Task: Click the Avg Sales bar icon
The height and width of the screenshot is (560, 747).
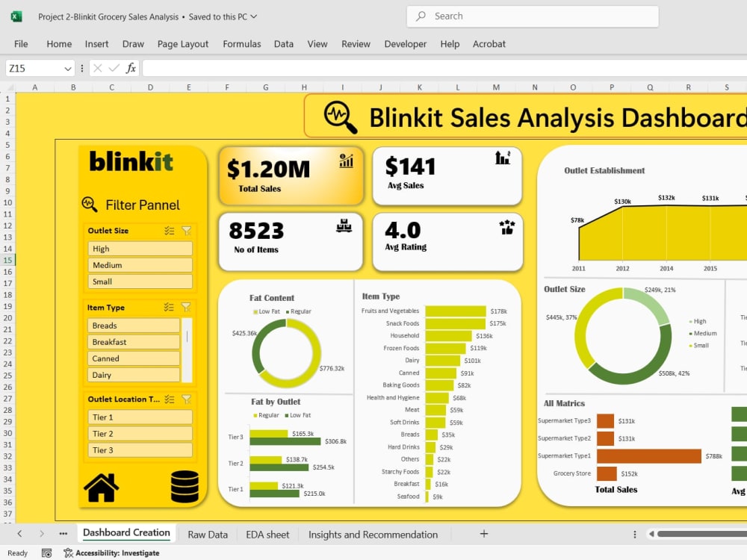Action: point(503,158)
